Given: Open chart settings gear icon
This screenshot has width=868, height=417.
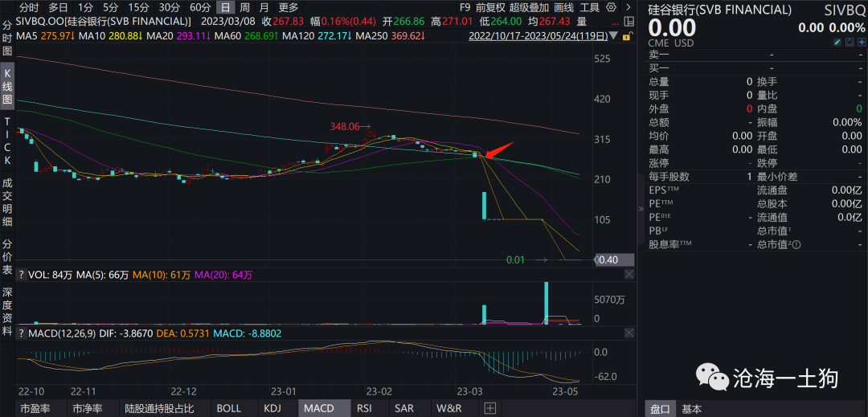Looking at the screenshot, I should tap(611, 7).
